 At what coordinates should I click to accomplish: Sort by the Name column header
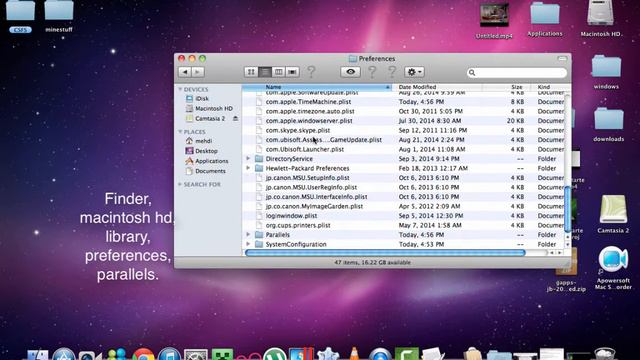(x=317, y=87)
